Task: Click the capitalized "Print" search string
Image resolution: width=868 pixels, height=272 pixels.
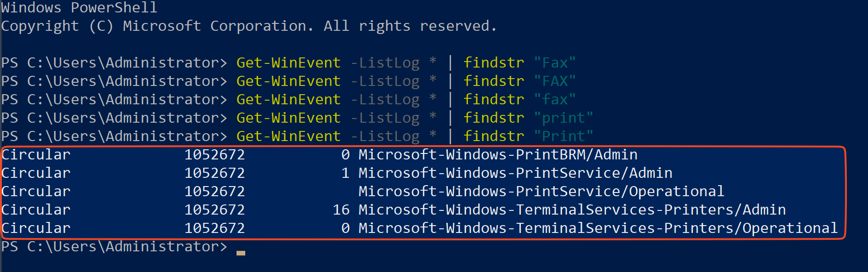Action: [x=564, y=136]
